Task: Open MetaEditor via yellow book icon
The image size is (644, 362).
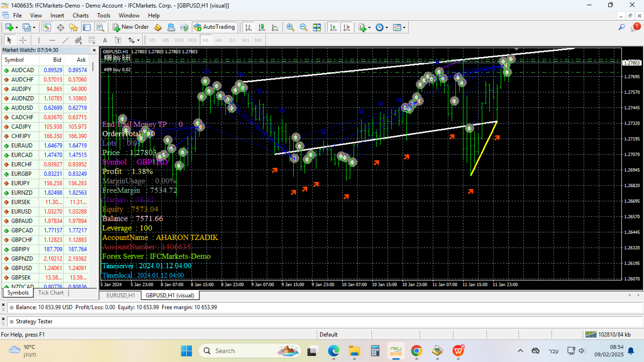Action: point(158,27)
